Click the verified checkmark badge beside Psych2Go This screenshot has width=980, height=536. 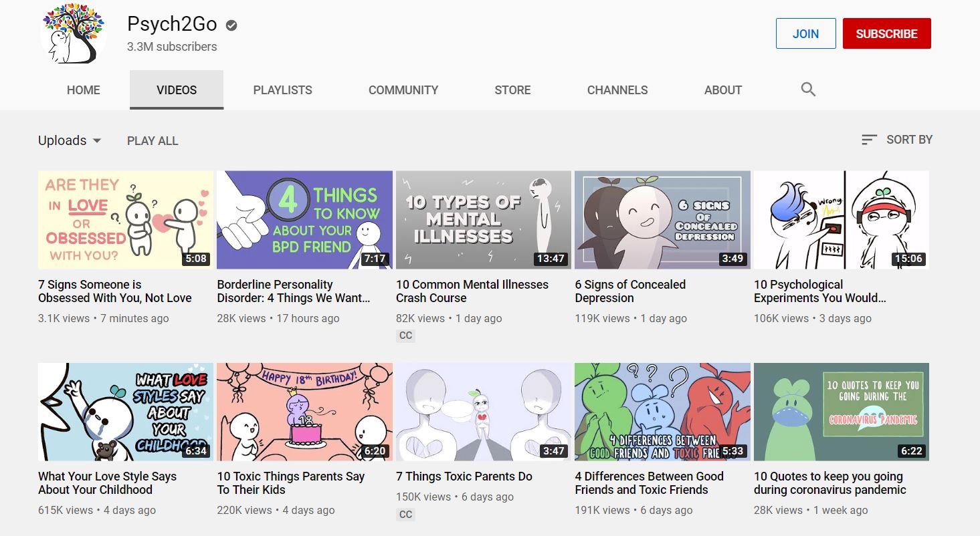pos(231,25)
